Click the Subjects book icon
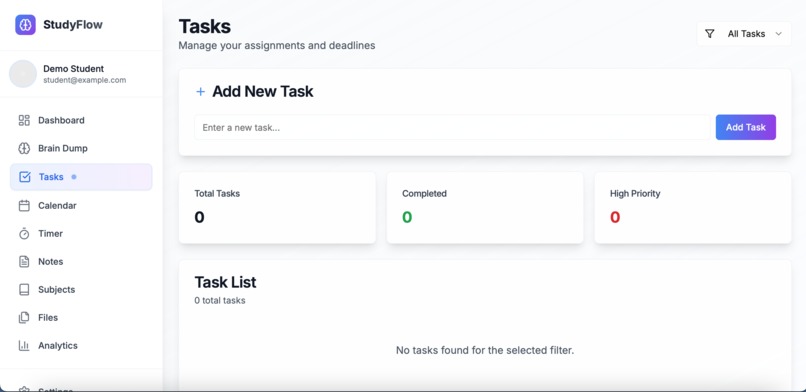 click(24, 290)
